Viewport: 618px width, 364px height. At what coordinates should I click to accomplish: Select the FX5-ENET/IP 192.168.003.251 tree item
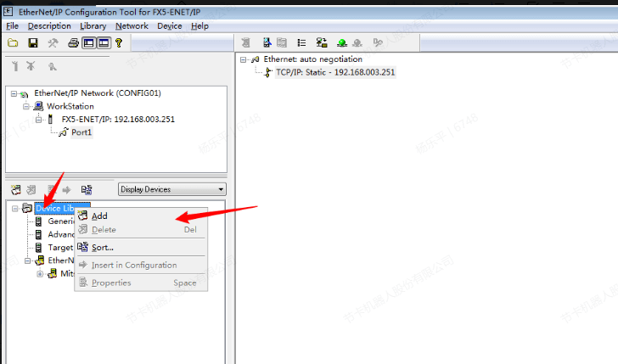click(117, 120)
